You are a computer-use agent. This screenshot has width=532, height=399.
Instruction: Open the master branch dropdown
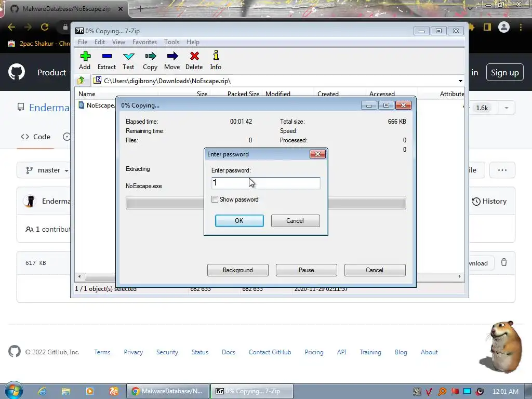click(x=48, y=170)
